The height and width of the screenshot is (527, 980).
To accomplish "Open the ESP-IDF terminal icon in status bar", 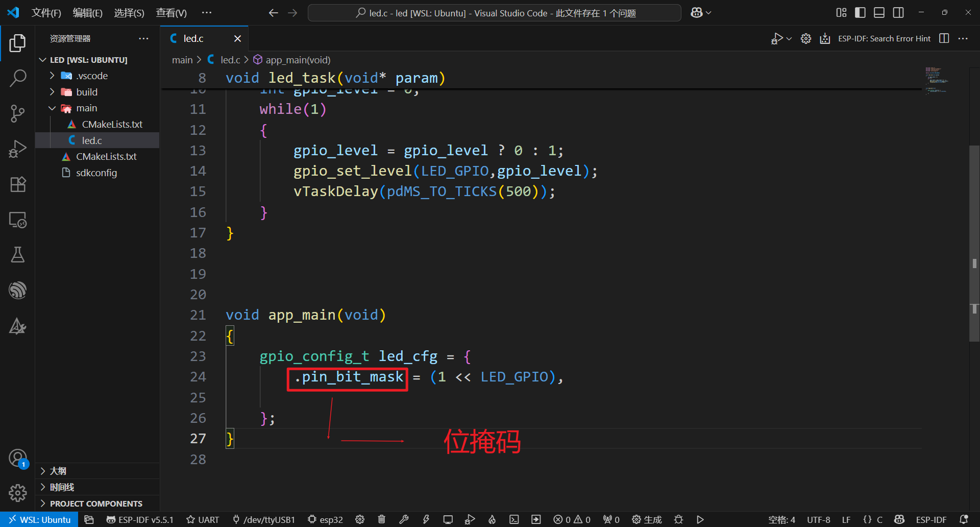I will [514, 519].
